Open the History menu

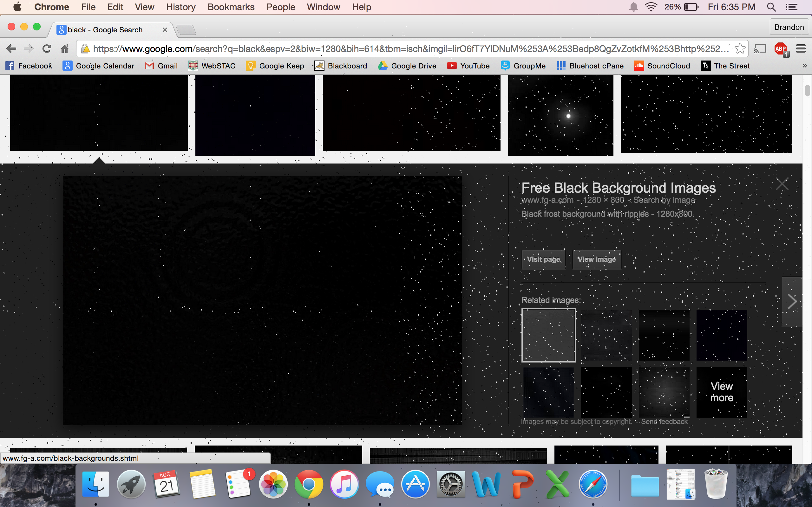click(x=180, y=7)
